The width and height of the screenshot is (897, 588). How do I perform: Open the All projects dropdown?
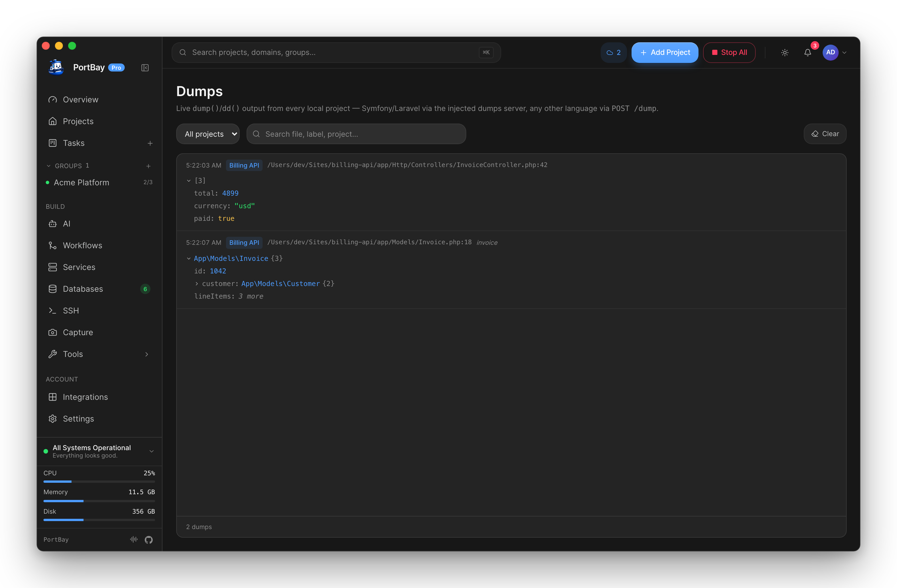pyautogui.click(x=208, y=134)
